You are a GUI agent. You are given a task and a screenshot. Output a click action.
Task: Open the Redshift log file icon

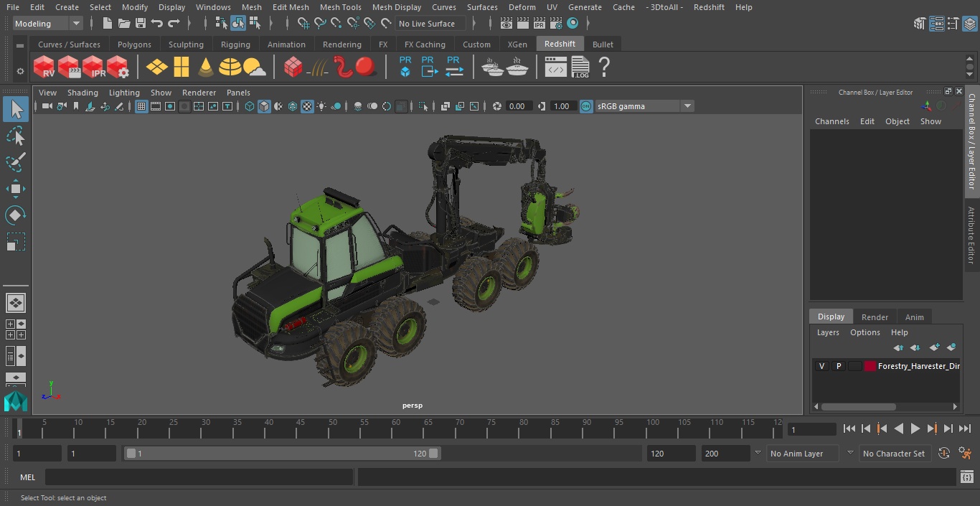pos(580,67)
